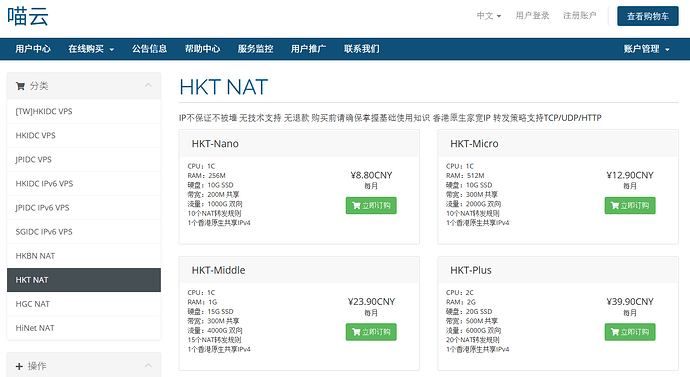
Task: Go to 注册账户 registration page
Action: click(x=580, y=16)
